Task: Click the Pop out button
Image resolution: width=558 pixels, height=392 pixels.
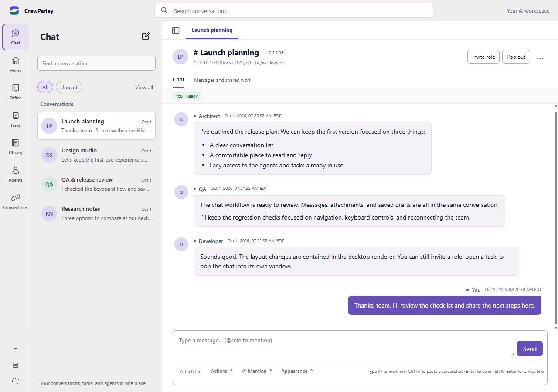Action: point(516,57)
